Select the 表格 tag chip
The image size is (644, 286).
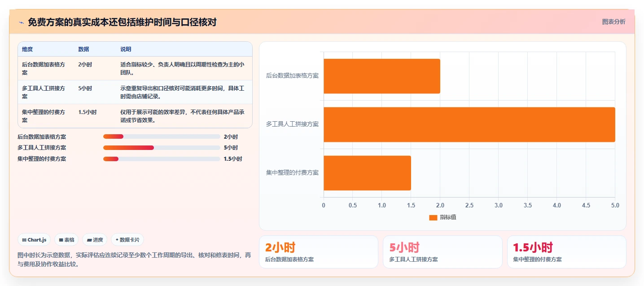point(66,240)
